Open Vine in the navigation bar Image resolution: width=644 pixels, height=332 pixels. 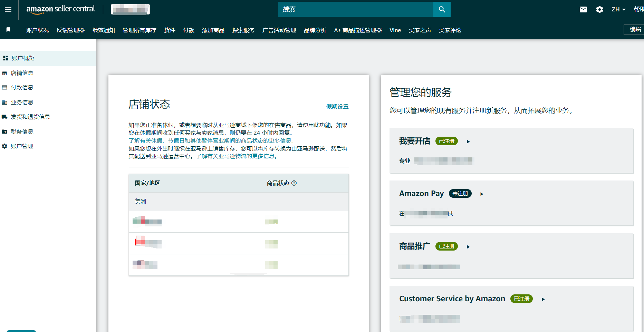coord(395,30)
